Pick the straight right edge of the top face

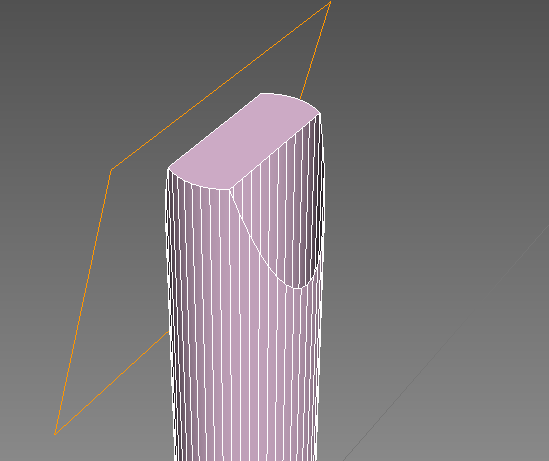click(275, 151)
